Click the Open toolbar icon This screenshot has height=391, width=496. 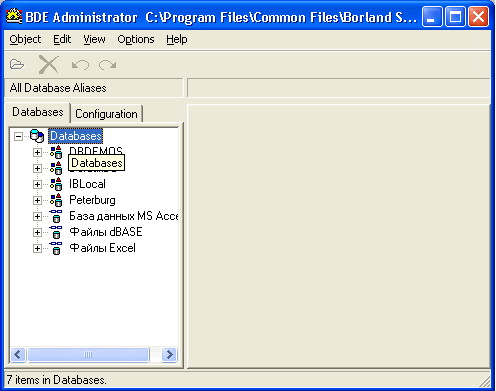click(17, 64)
